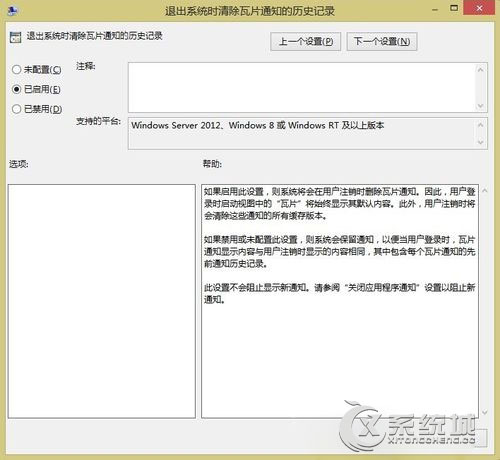Click the 支持的平台 text field
The height and width of the screenshot is (460, 500).
click(x=302, y=133)
